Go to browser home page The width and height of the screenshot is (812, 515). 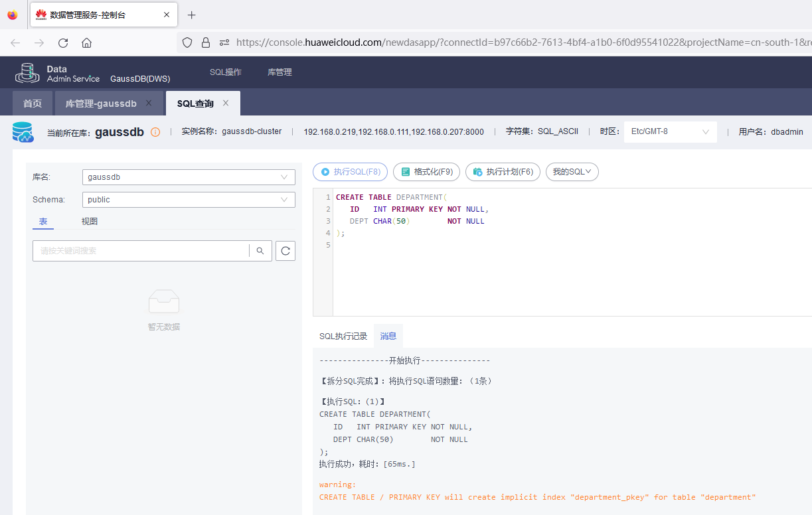pyautogui.click(x=86, y=42)
